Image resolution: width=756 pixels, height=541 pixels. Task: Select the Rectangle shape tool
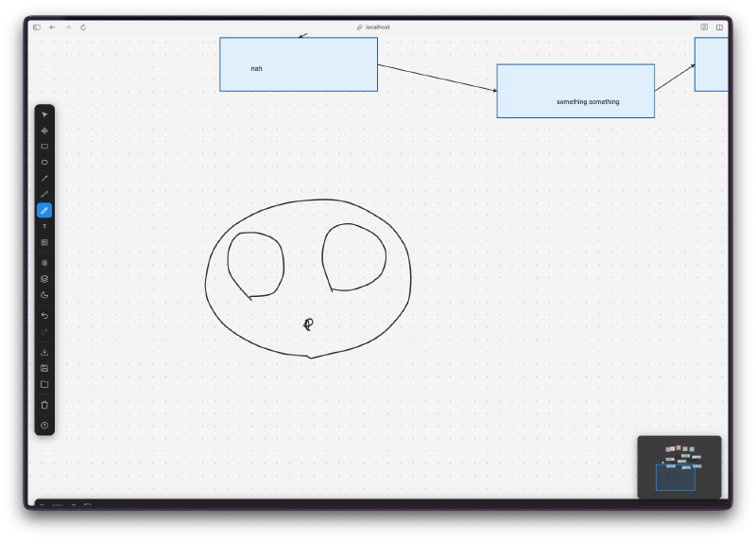(x=44, y=147)
